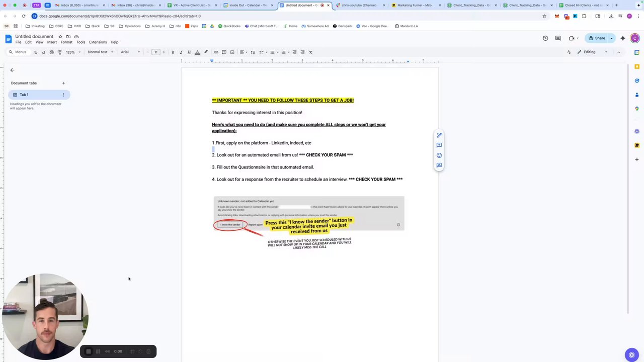644x362 pixels.
Task: Click the Move to folder icon
Action: point(68,37)
